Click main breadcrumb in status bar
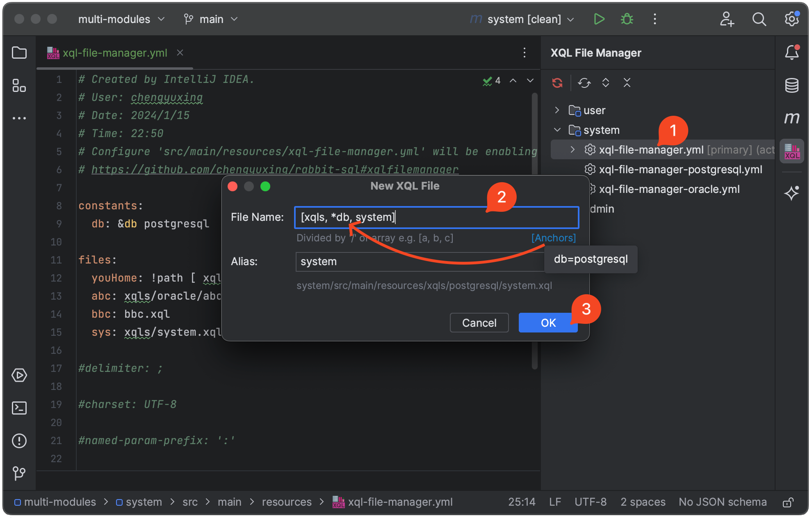The height and width of the screenshot is (518, 812). tap(229, 502)
